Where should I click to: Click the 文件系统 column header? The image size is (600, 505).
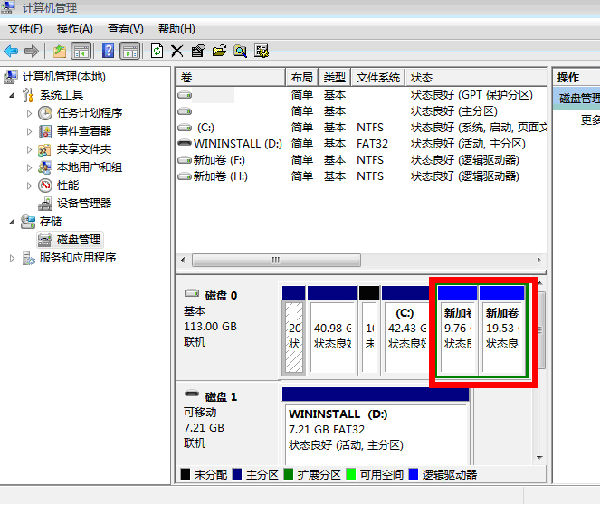tap(378, 77)
